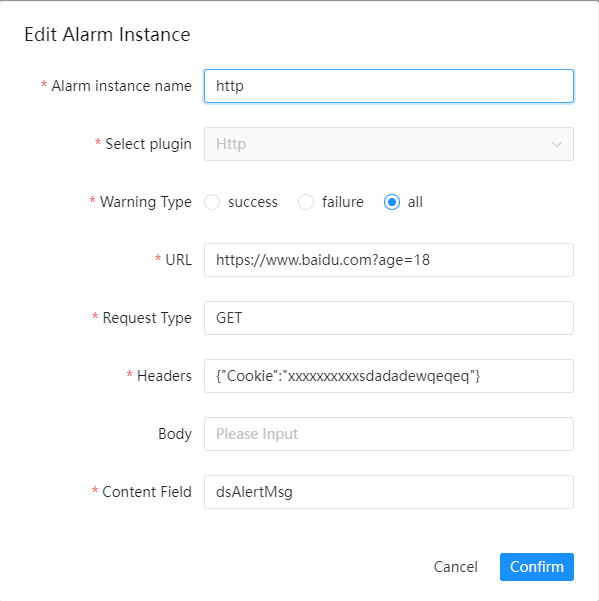Click the Edit Alarm Instance dialog title
599x601 pixels.
click(107, 34)
